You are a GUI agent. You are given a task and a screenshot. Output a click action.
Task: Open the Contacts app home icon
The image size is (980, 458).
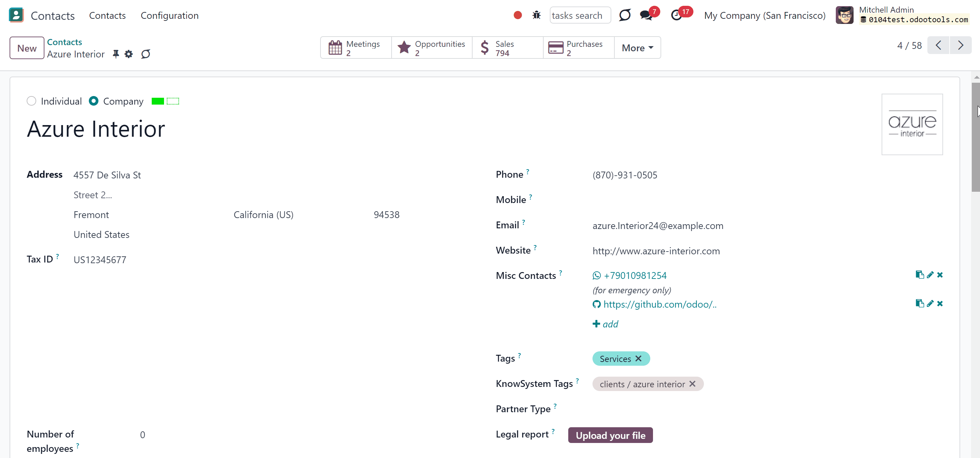[16, 15]
